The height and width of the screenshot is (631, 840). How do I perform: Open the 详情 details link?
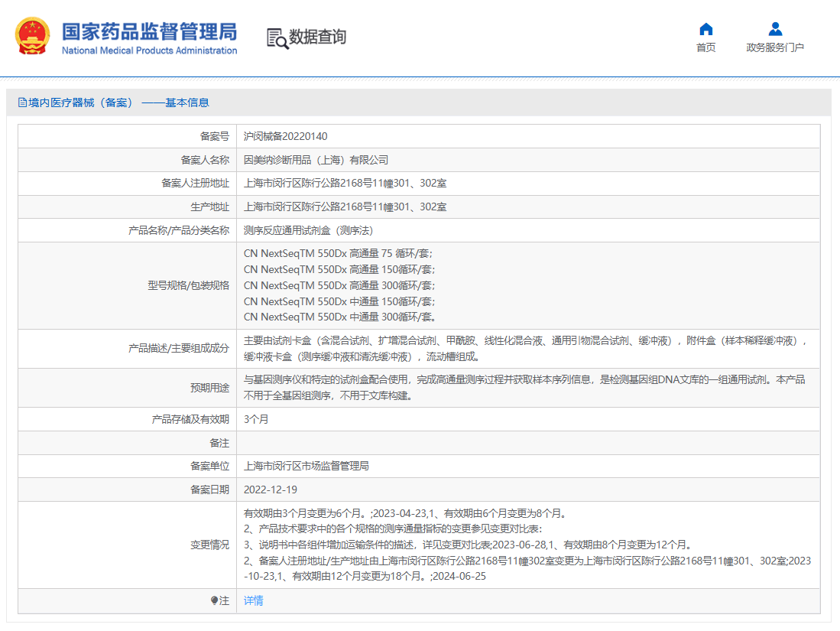tap(254, 600)
